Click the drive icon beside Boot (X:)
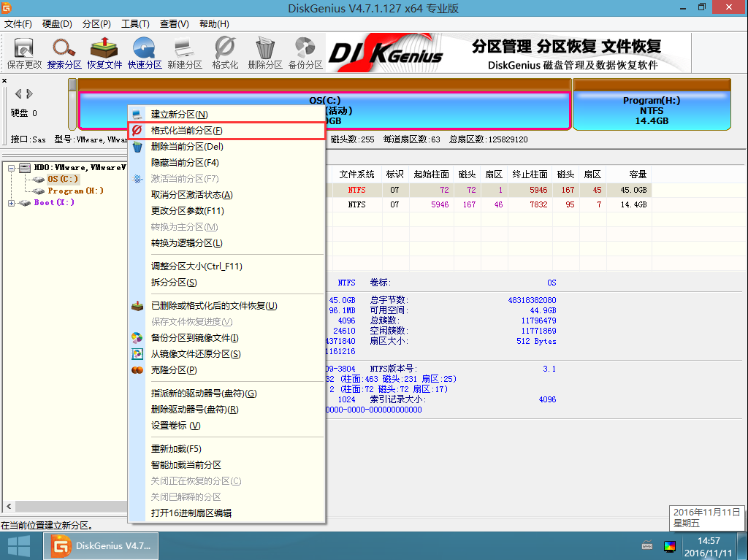Image resolution: width=748 pixels, height=560 pixels. click(x=25, y=203)
